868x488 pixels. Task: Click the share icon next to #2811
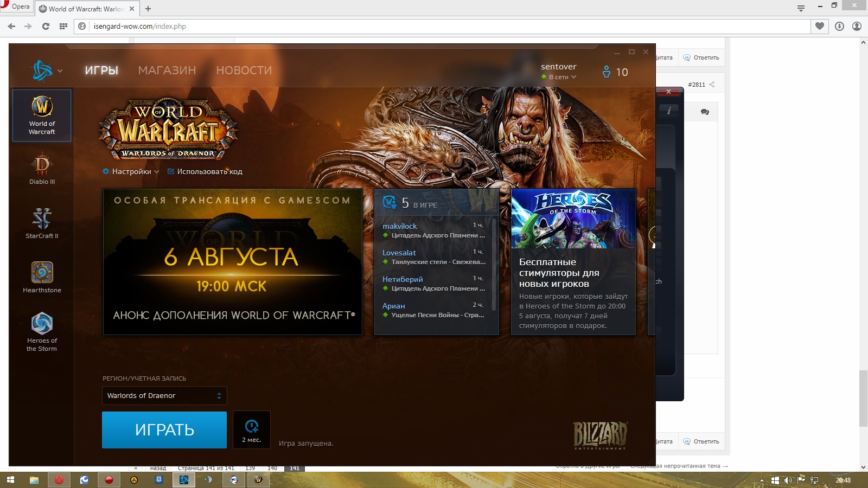point(712,85)
